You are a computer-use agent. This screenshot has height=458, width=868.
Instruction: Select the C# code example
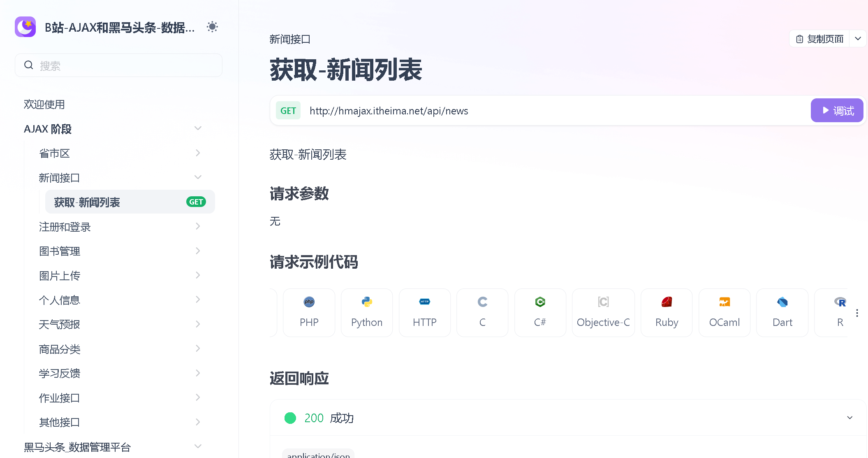tap(540, 313)
